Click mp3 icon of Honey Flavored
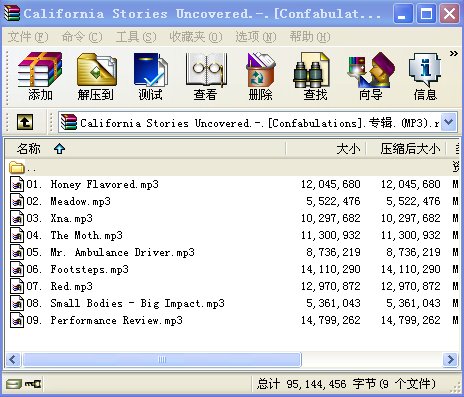 [17, 184]
